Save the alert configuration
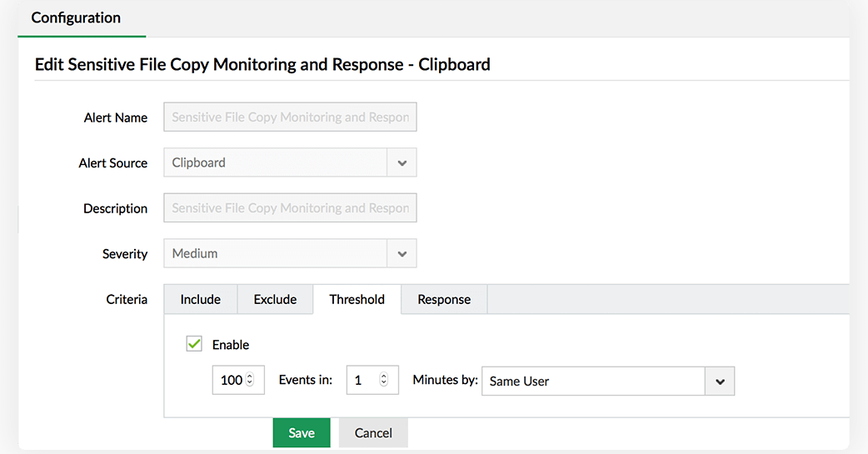The image size is (868, 454). [x=302, y=432]
